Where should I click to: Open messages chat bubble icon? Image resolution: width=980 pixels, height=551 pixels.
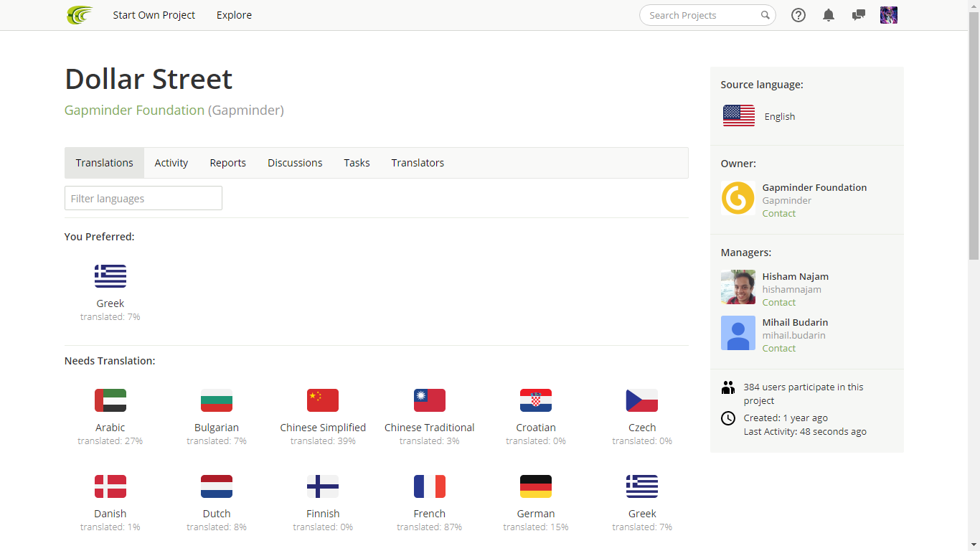(858, 15)
